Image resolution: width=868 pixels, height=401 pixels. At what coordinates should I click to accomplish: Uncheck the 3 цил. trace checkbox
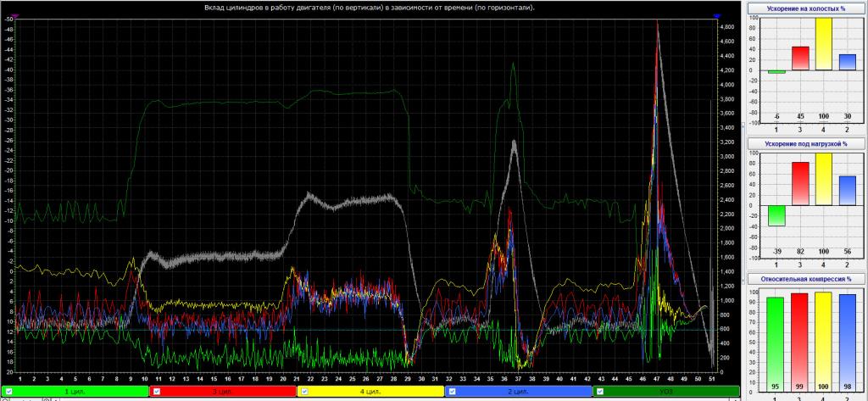157,392
